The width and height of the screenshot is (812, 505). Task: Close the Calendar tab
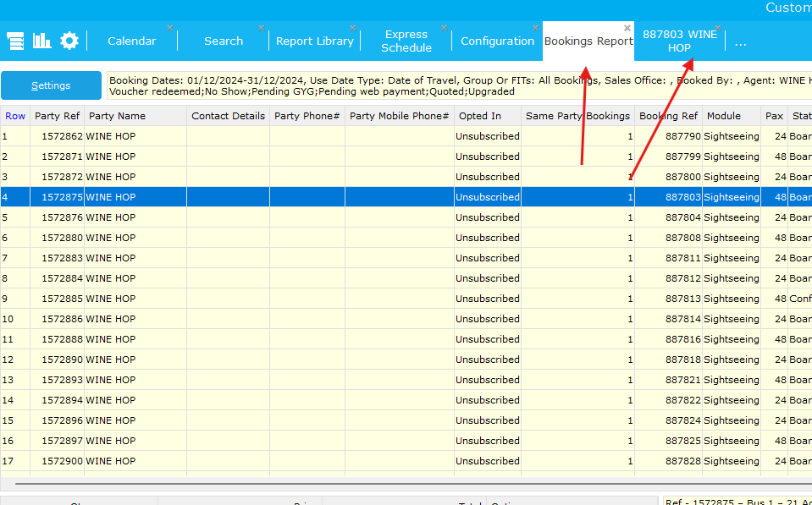pos(170,28)
